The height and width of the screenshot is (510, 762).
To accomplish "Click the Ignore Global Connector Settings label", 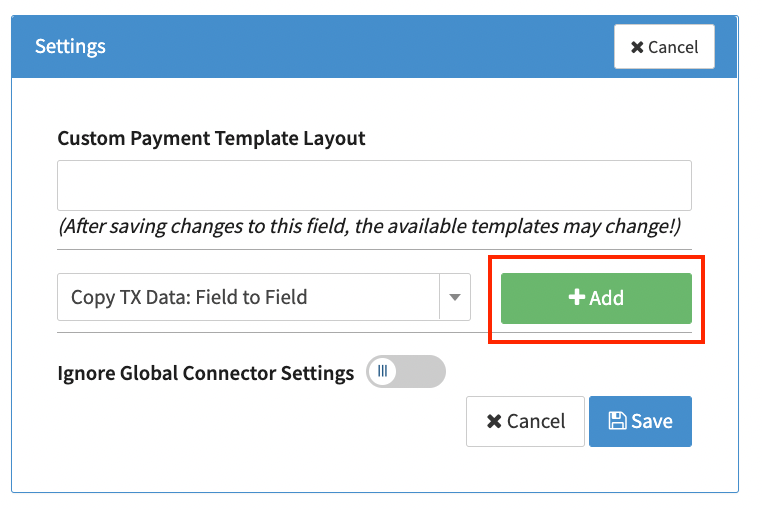I will tap(205, 373).
